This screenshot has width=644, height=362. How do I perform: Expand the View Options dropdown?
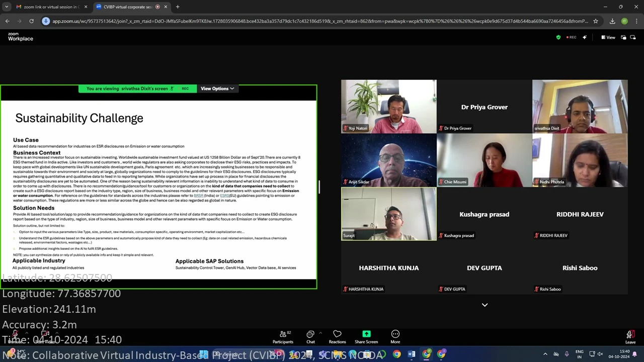[x=217, y=88]
